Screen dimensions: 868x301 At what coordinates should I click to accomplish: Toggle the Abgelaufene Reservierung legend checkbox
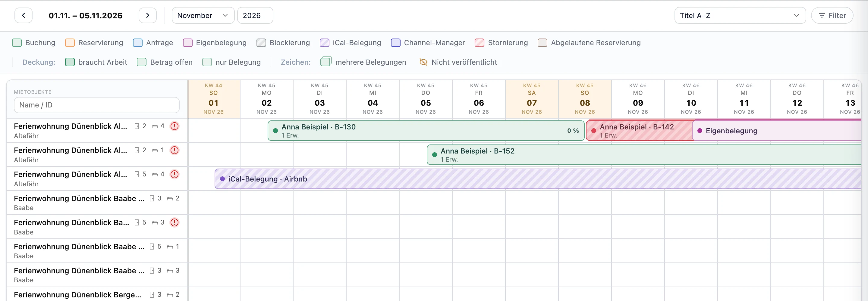click(542, 43)
